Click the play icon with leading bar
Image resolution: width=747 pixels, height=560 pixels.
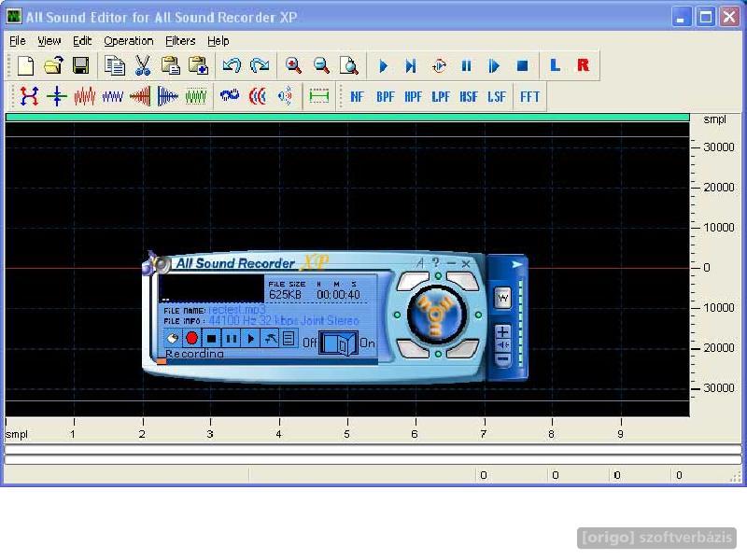(494, 65)
